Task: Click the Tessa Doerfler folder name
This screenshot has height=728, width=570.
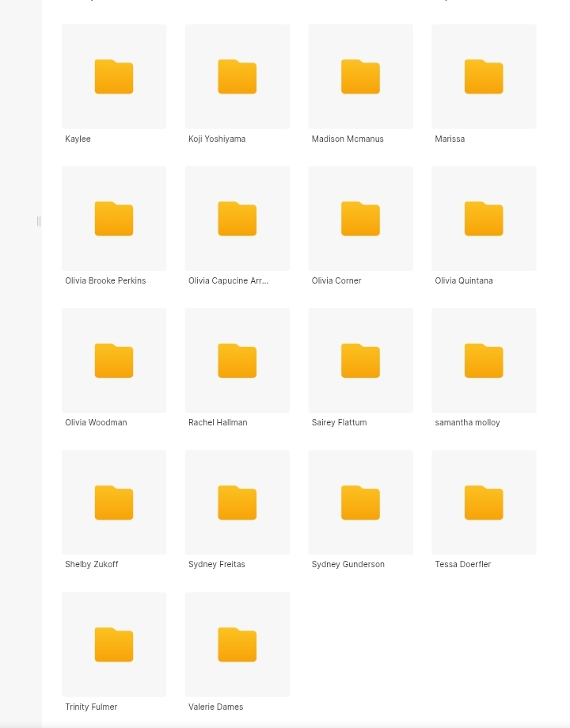Action: (462, 565)
